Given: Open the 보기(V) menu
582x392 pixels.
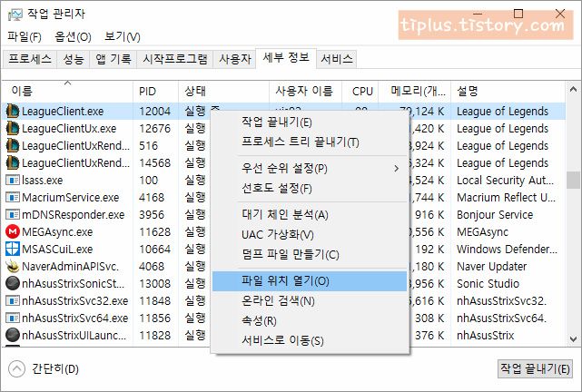Looking at the screenshot, I should (122, 36).
